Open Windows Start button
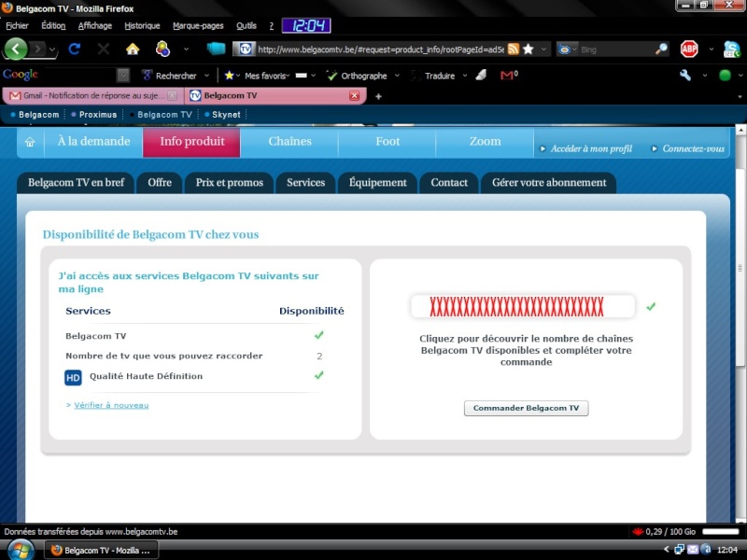 [20, 550]
